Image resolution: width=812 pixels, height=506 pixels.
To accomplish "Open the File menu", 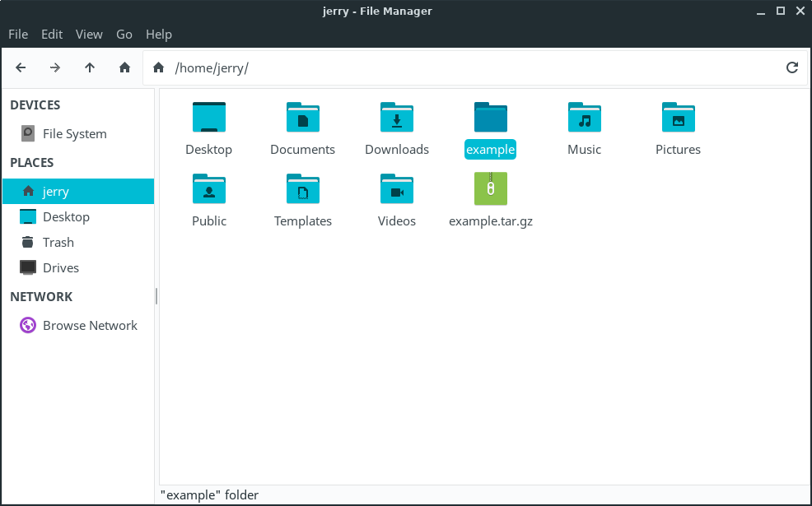I will click(18, 34).
